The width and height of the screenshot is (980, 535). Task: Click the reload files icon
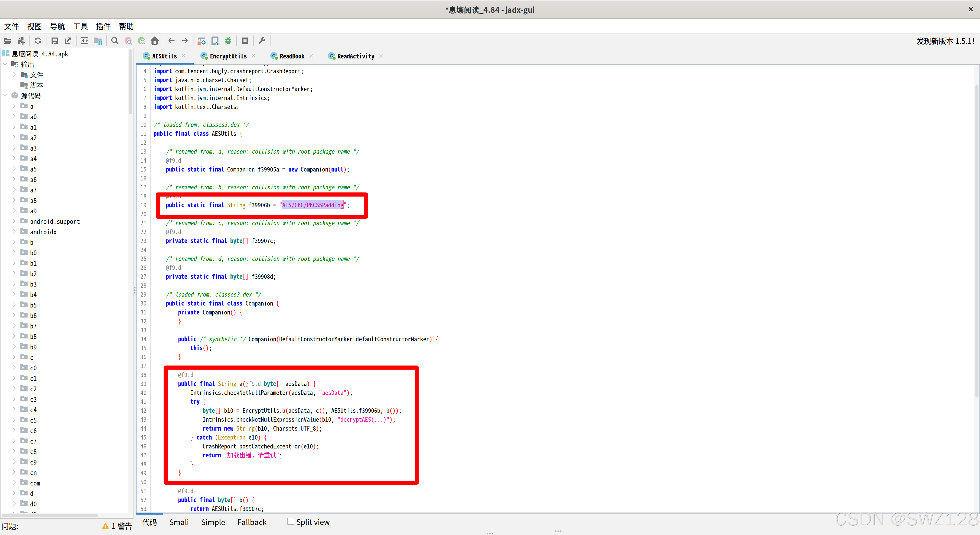click(x=38, y=41)
